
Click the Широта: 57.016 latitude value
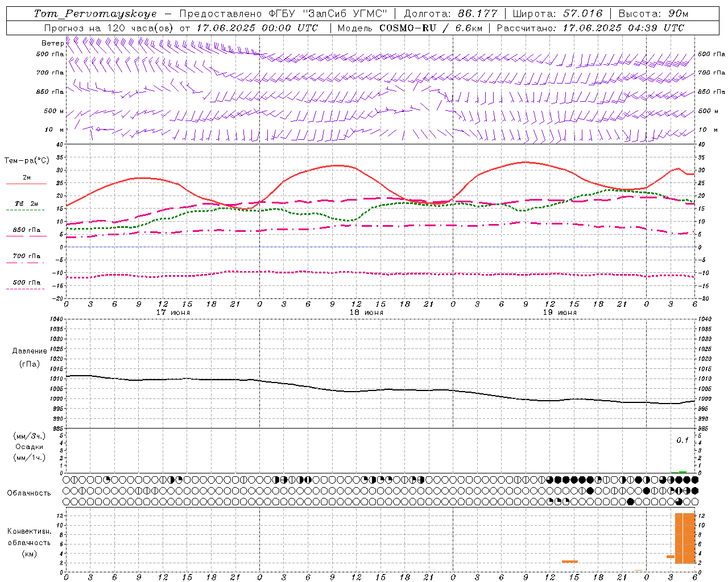pyautogui.click(x=557, y=14)
